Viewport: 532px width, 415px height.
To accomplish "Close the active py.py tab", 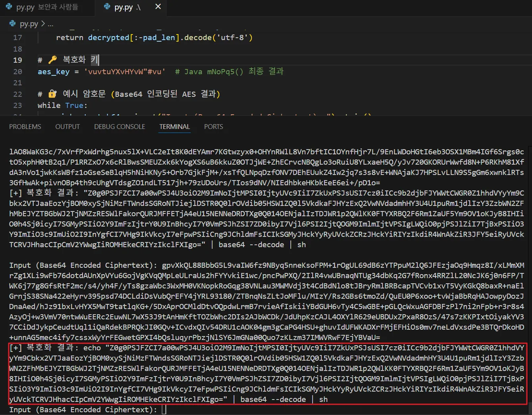I will click(x=158, y=7).
